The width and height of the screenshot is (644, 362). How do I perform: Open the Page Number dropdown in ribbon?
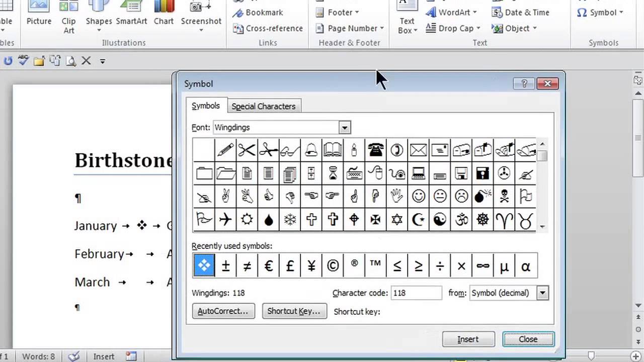click(350, 28)
